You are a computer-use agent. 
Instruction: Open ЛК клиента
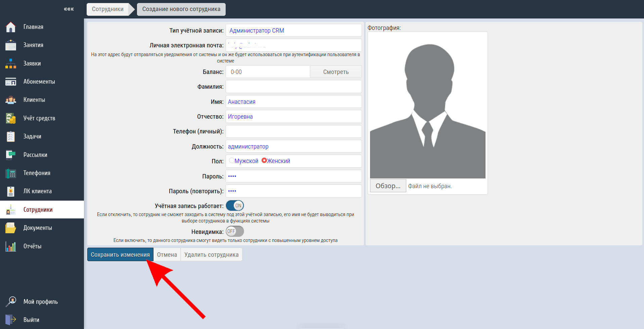(x=38, y=191)
